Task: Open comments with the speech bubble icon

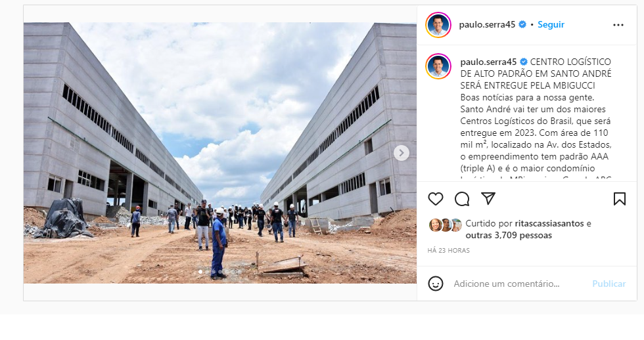Action: point(462,199)
